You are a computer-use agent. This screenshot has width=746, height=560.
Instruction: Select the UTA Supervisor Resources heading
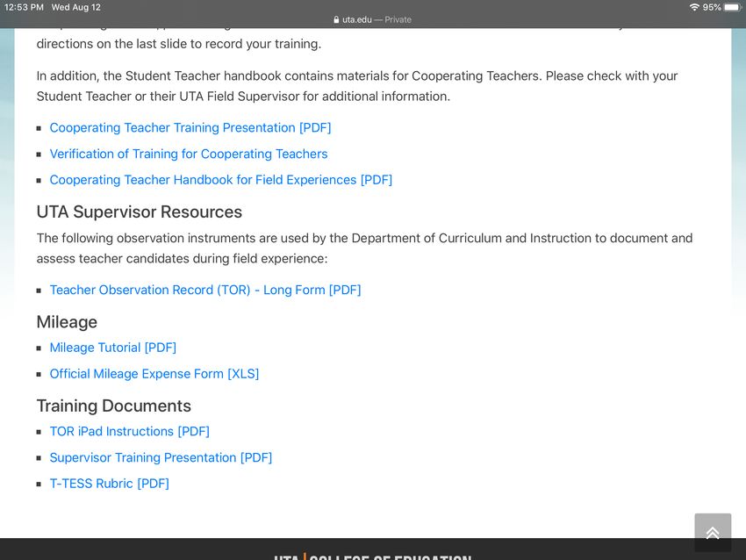pyautogui.click(x=140, y=212)
